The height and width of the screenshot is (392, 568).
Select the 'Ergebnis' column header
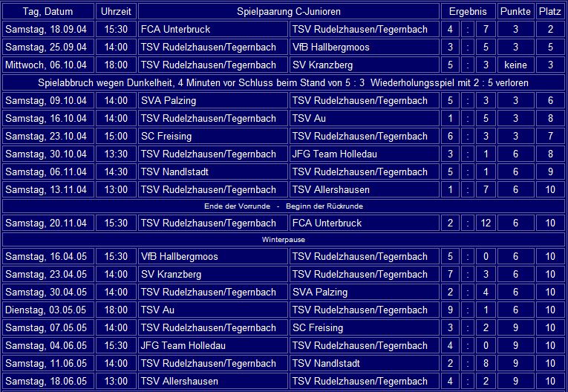point(468,12)
